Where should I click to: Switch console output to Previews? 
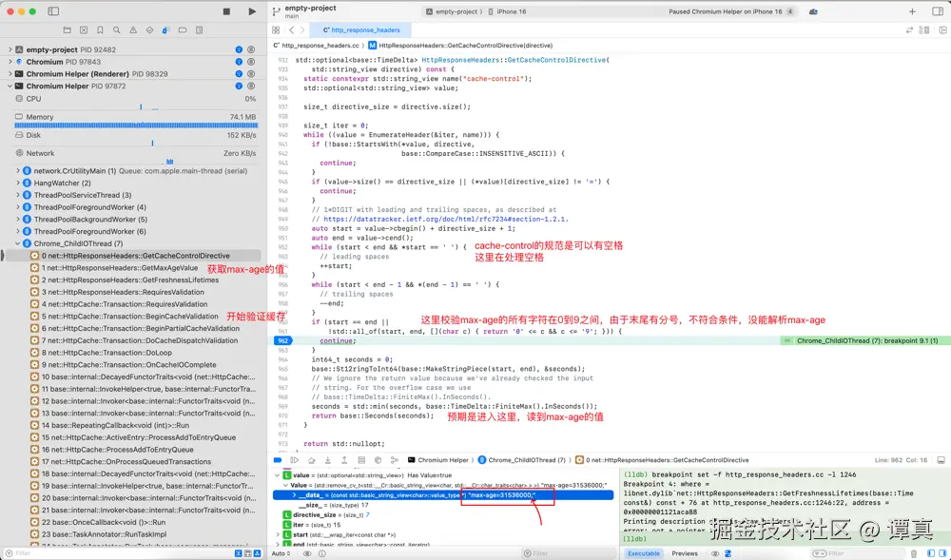(685, 553)
